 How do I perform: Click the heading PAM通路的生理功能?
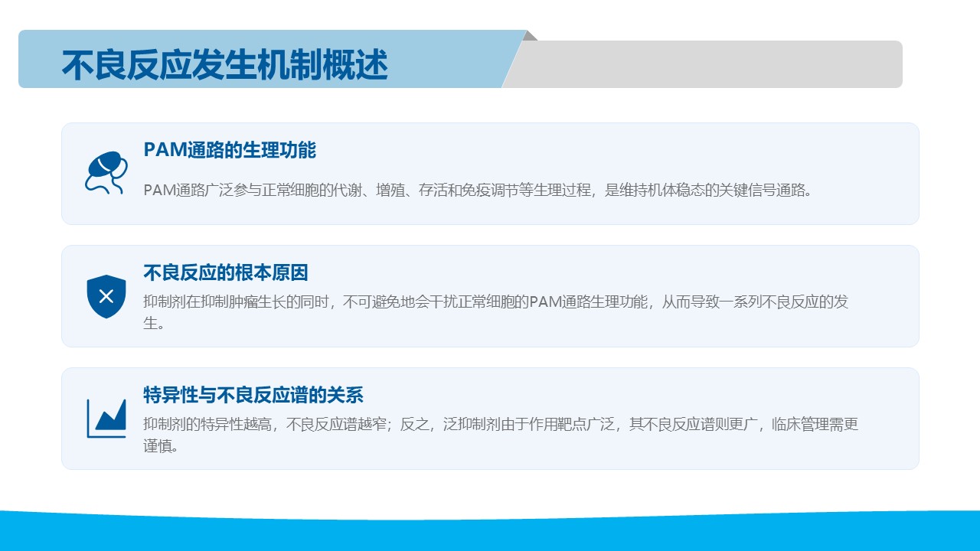click(x=230, y=150)
